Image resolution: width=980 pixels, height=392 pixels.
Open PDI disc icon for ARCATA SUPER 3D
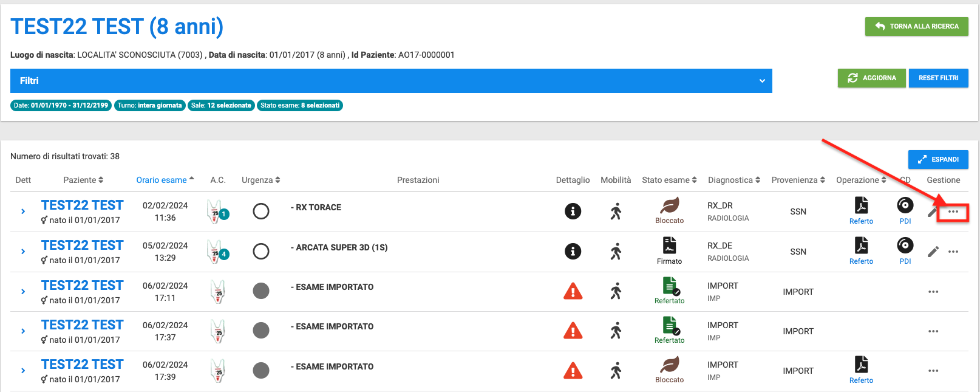tap(905, 246)
